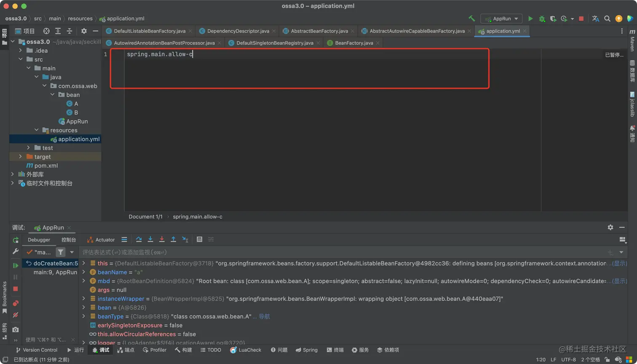The width and height of the screenshot is (637, 364).
Task: Select class A in project tree
Action: pyautogui.click(x=72, y=104)
